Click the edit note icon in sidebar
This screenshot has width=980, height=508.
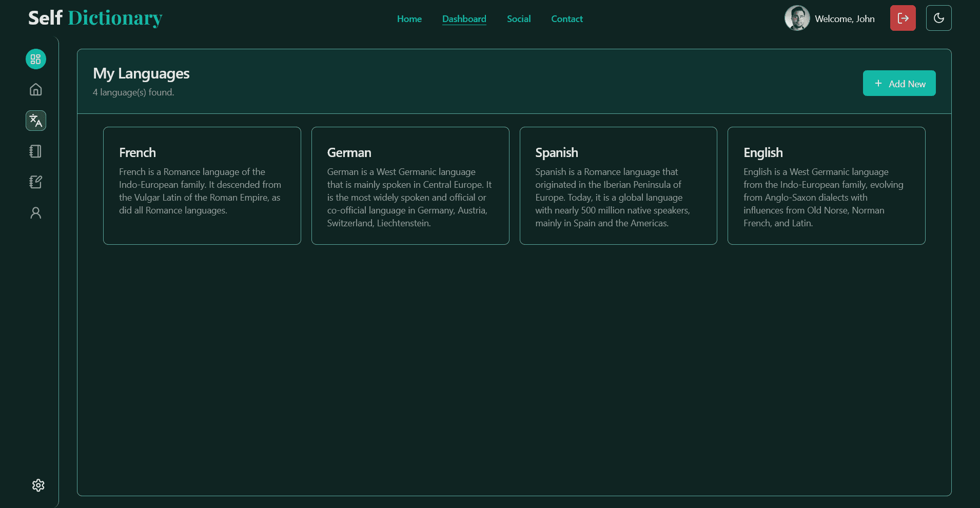point(36,182)
